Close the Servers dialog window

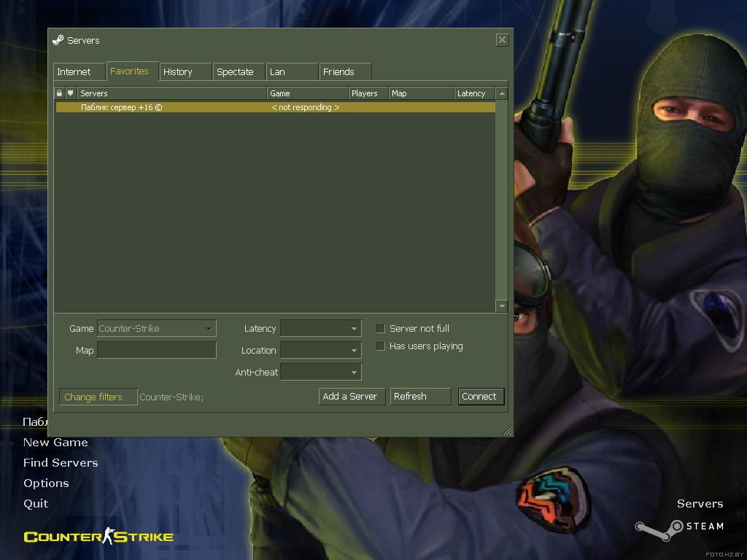pos(502,40)
